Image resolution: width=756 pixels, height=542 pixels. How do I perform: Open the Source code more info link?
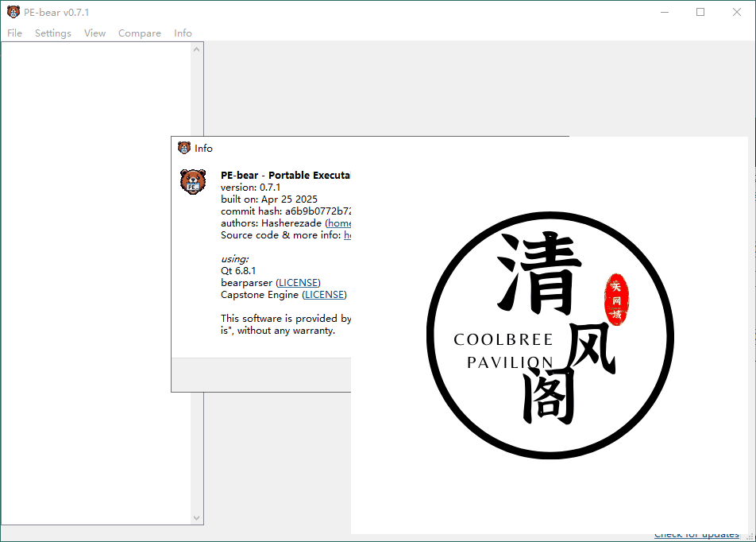click(x=347, y=235)
